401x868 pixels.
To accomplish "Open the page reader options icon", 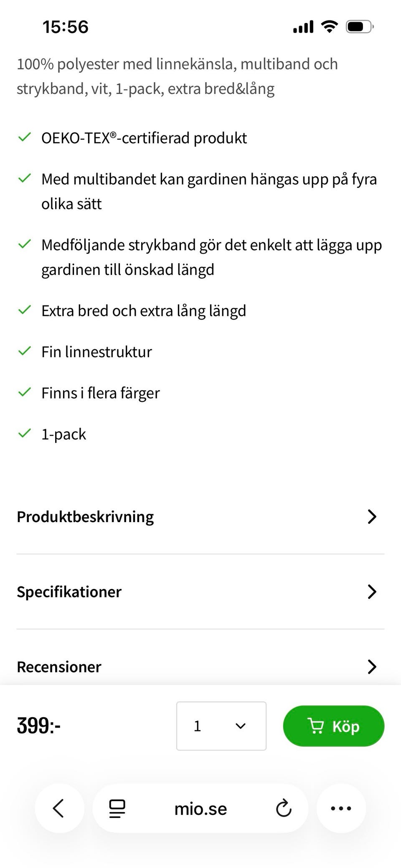I will 117,809.
